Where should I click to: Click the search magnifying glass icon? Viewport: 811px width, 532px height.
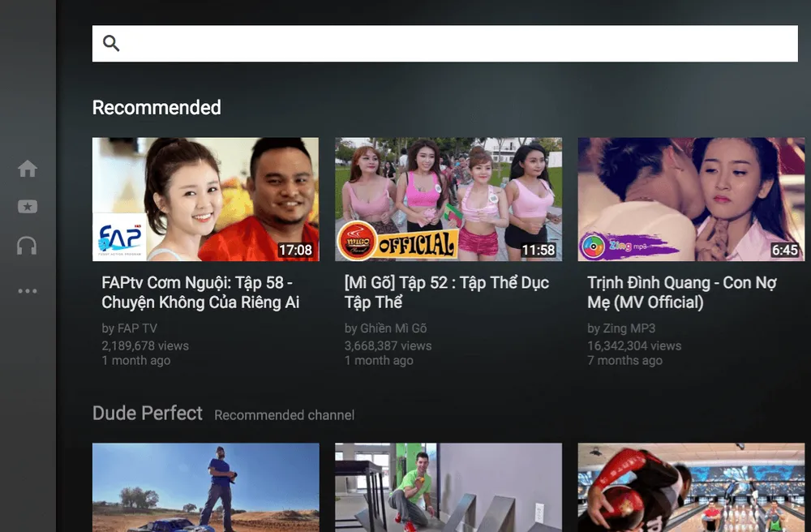point(111,42)
